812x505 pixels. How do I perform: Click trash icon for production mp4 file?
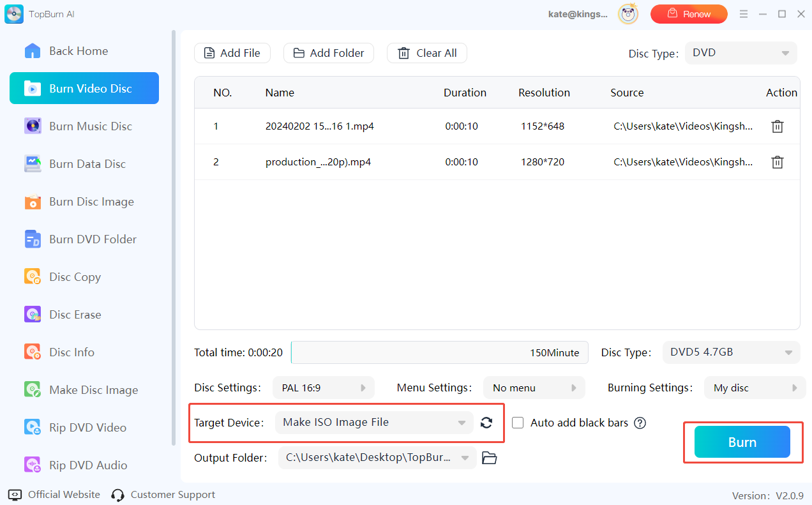[x=777, y=162]
